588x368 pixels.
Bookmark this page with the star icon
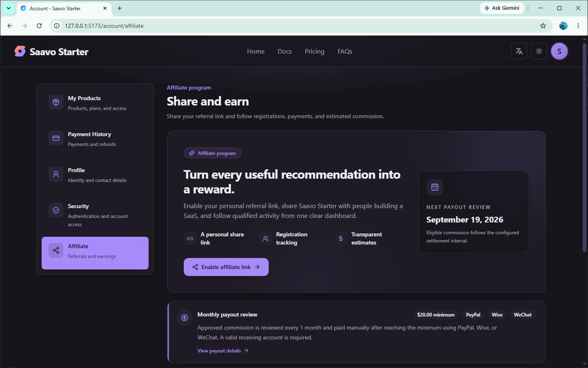click(x=543, y=26)
